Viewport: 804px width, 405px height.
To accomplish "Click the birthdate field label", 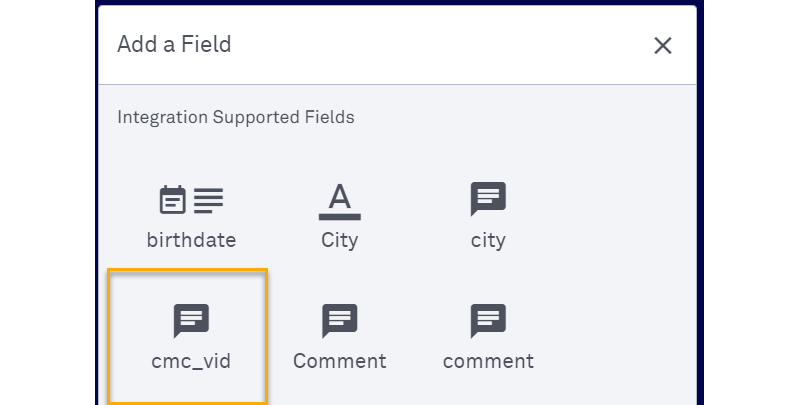I will point(191,240).
